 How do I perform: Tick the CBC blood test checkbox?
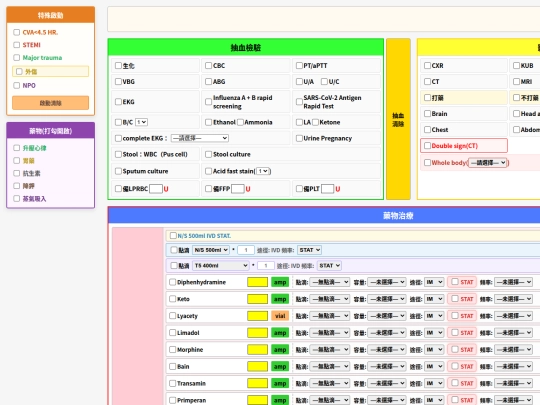click(208, 65)
